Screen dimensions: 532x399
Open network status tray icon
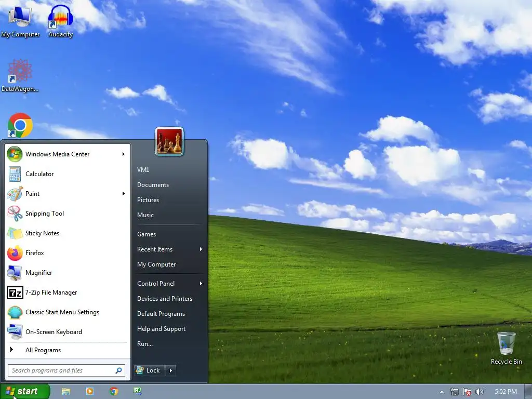click(454, 392)
